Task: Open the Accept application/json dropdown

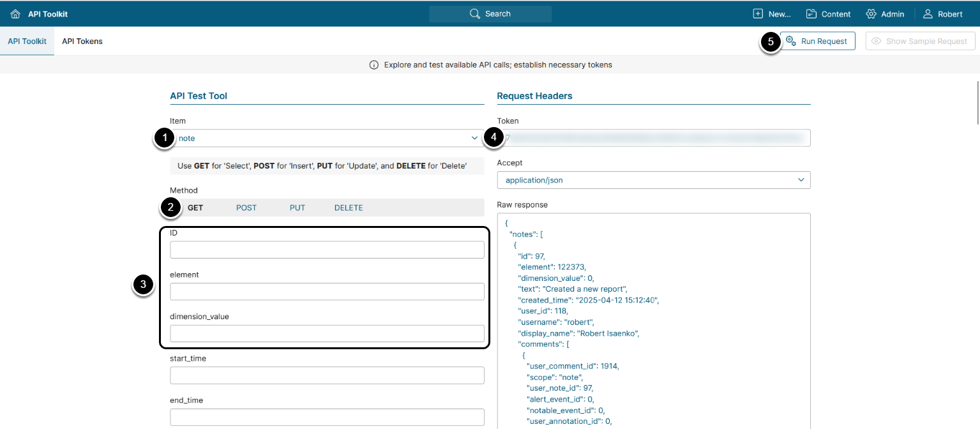Action: (654, 180)
